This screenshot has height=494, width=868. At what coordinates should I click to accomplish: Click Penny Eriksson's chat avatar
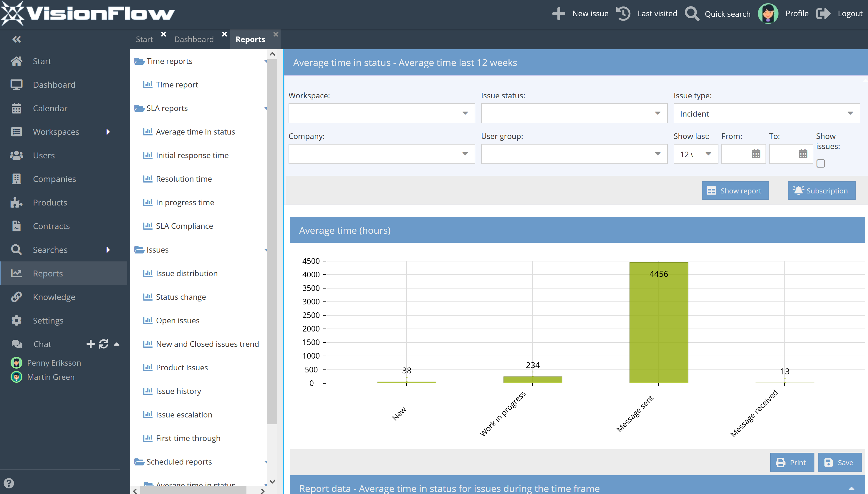[x=16, y=363]
